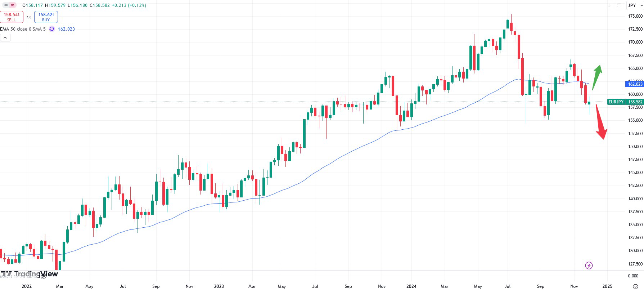Viewport: 644px width, 290px height.
Task: Collapse the indicator legend with the chevron
Action: coord(5,37)
